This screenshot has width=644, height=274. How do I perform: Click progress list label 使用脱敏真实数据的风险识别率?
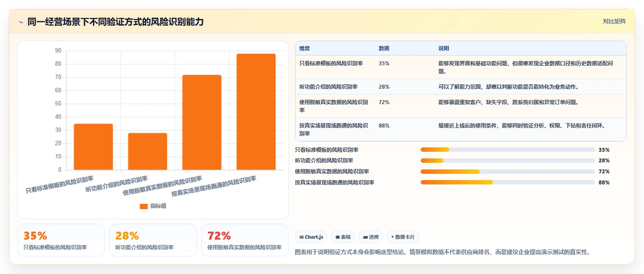point(332,172)
